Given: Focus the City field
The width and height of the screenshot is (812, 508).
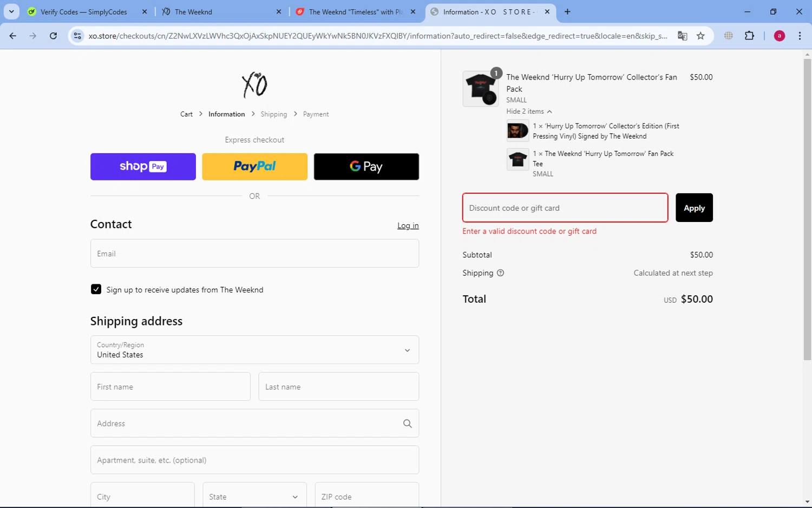Looking at the screenshot, I should [x=142, y=495].
